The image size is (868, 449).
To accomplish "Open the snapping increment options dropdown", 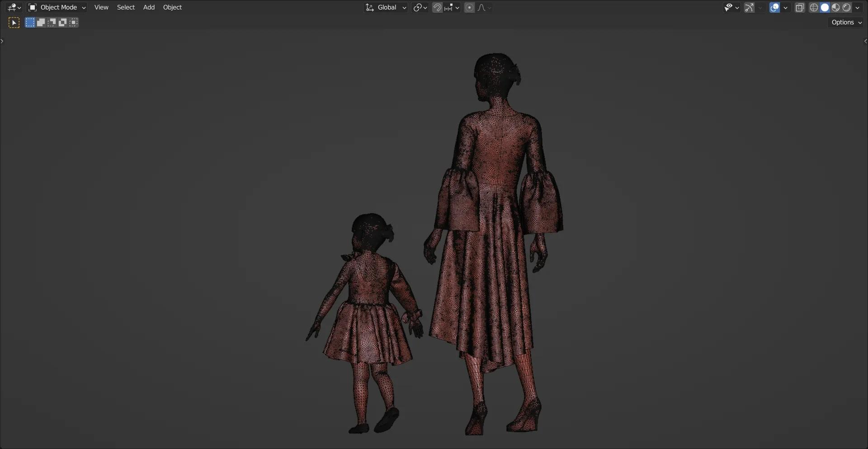I will point(452,7).
